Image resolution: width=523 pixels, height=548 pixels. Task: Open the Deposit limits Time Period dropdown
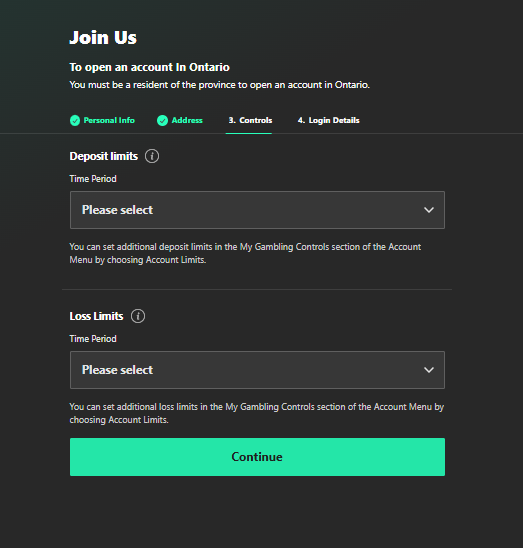257,210
